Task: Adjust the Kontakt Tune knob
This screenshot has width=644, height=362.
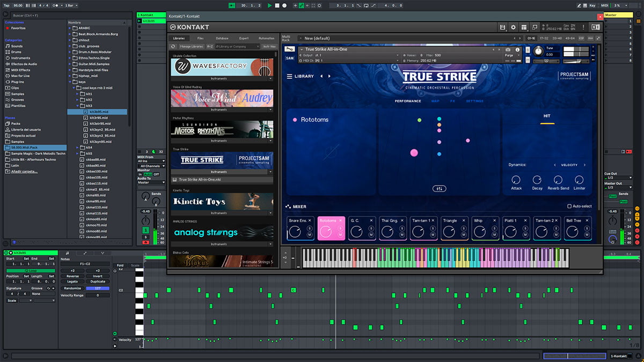Action: click(538, 51)
